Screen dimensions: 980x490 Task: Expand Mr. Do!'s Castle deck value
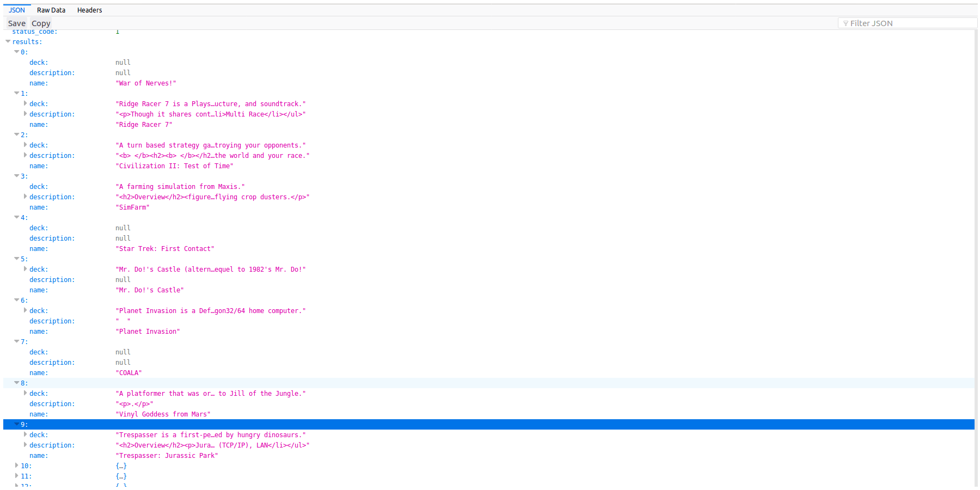25,269
